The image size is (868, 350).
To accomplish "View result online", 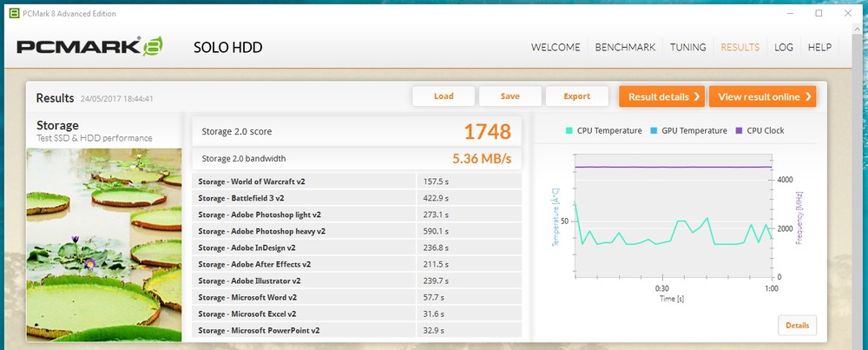I will pyautogui.click(x=763, y=96).
